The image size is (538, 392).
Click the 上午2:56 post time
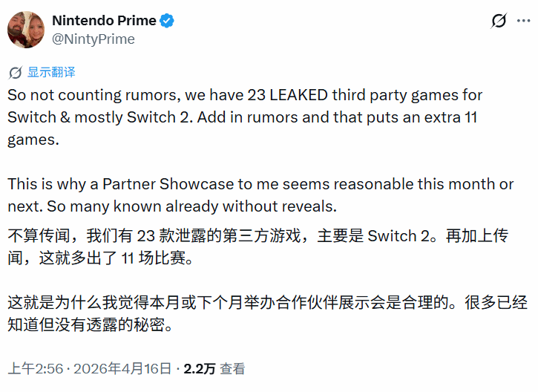pos(36,368)
